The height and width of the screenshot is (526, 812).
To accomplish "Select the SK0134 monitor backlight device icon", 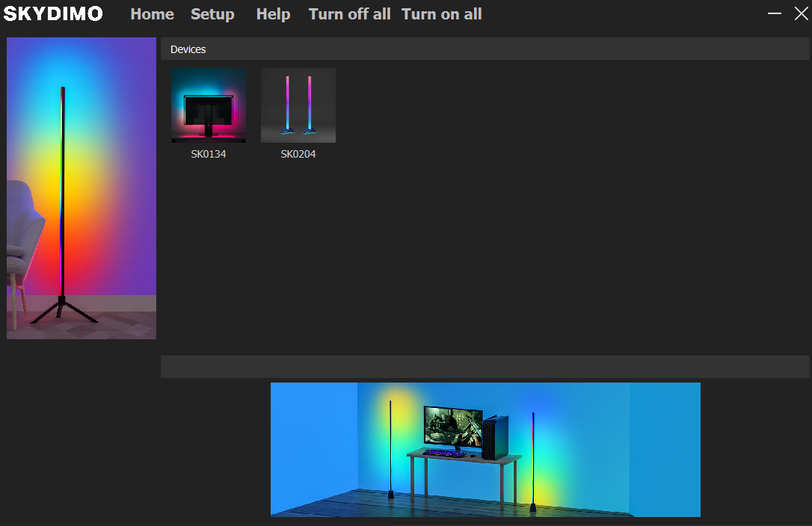I will tap(209, 105).
